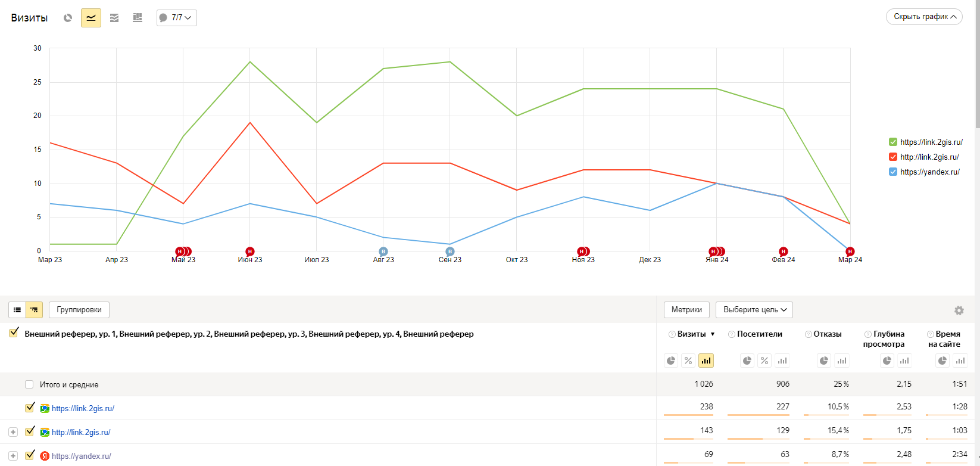The image size is (980, 466).
Task: Show help for the Отказы metric
Action: pos(809,334)
